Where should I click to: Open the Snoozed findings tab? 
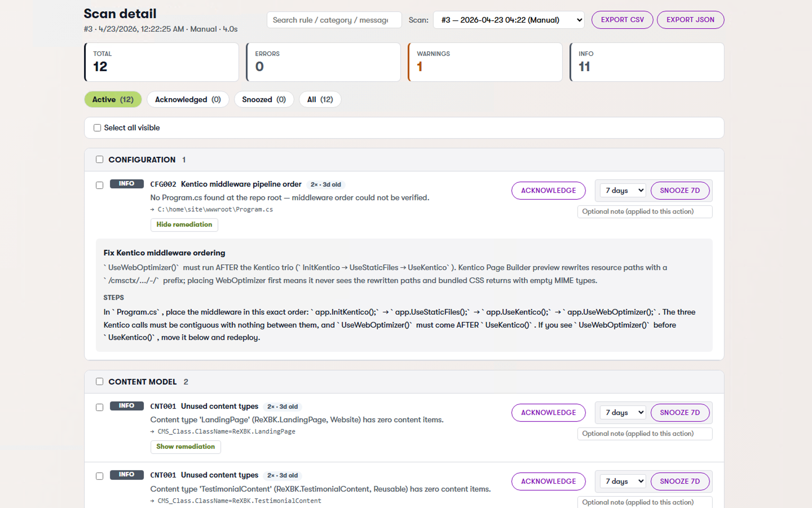pos(264,99)
